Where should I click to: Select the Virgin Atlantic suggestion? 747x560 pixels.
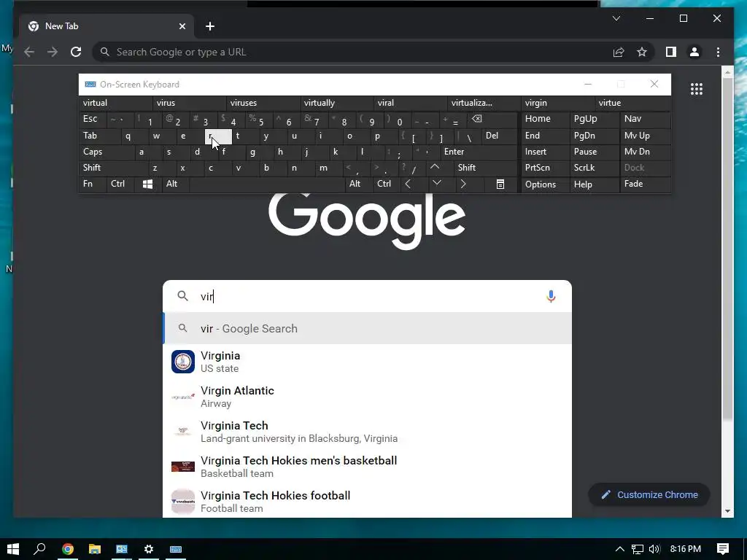[x=367, y=397]
